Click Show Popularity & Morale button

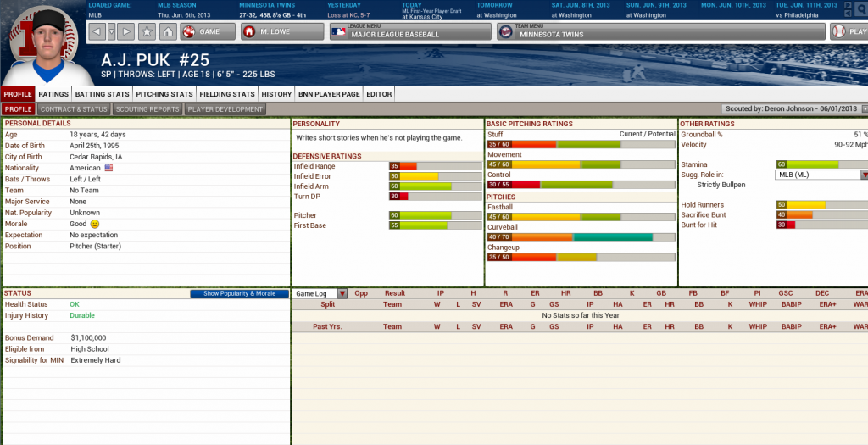pos(239,293)
